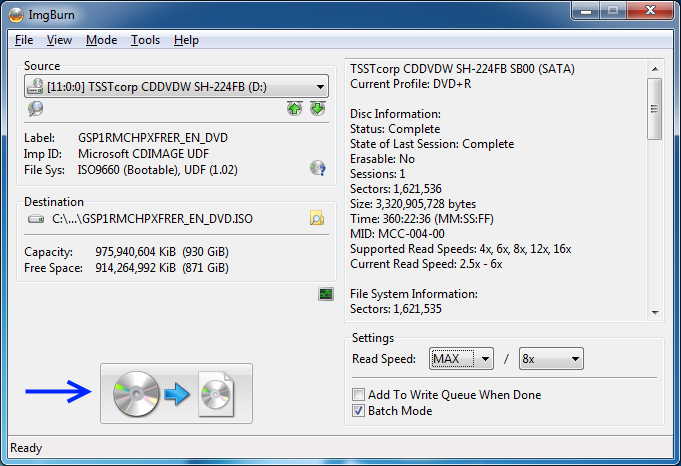Viewport: 681px width, 466px height.
Task: Click the refresh disc info magnifier icon
Action: [35, 109]
